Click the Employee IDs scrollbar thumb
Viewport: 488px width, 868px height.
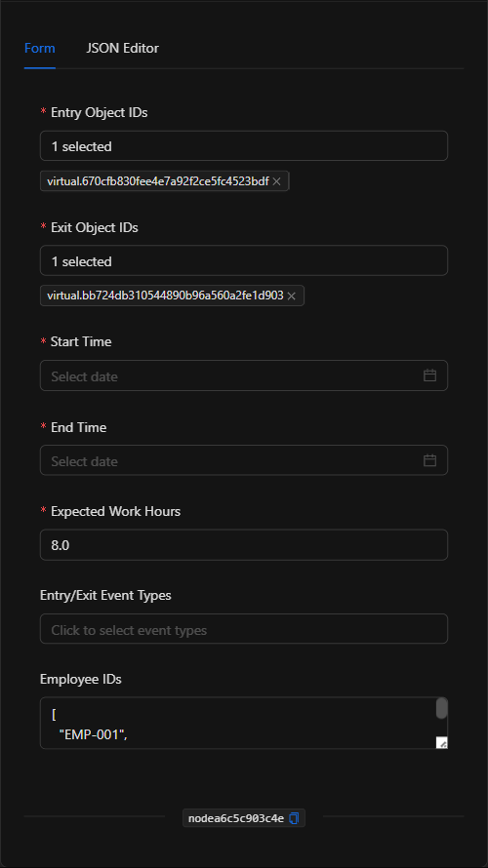click(441, 709)
